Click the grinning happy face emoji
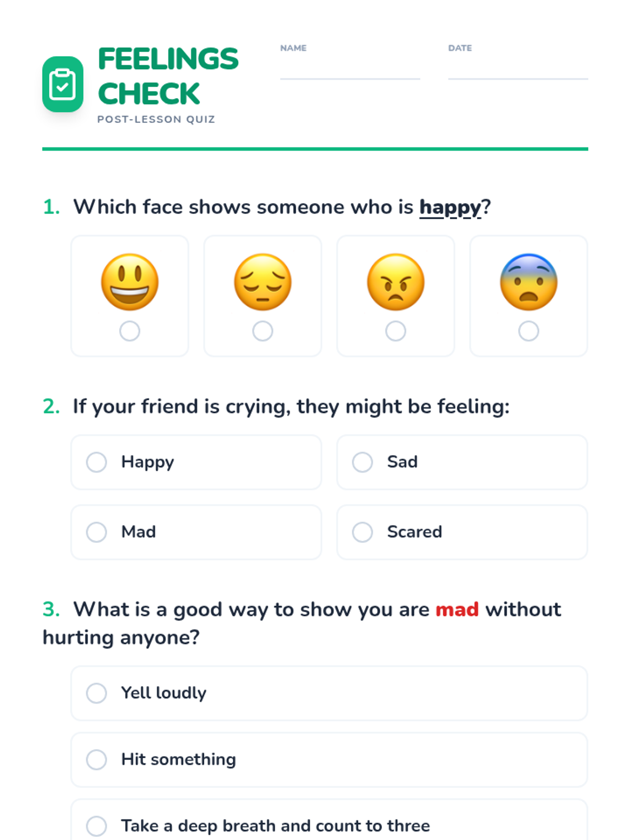Image resolution: width=630 pixels, height=840 pixels. tap(130, 282)
